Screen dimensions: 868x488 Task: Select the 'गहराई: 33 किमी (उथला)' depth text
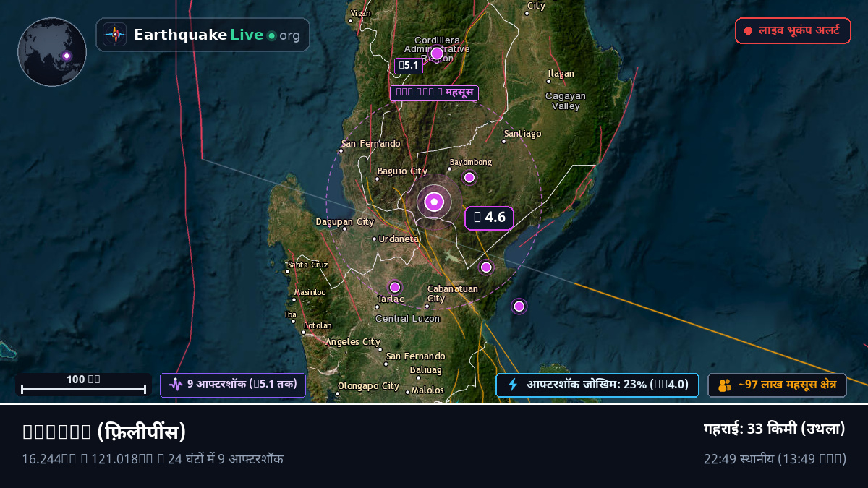[x=775, y=429]
